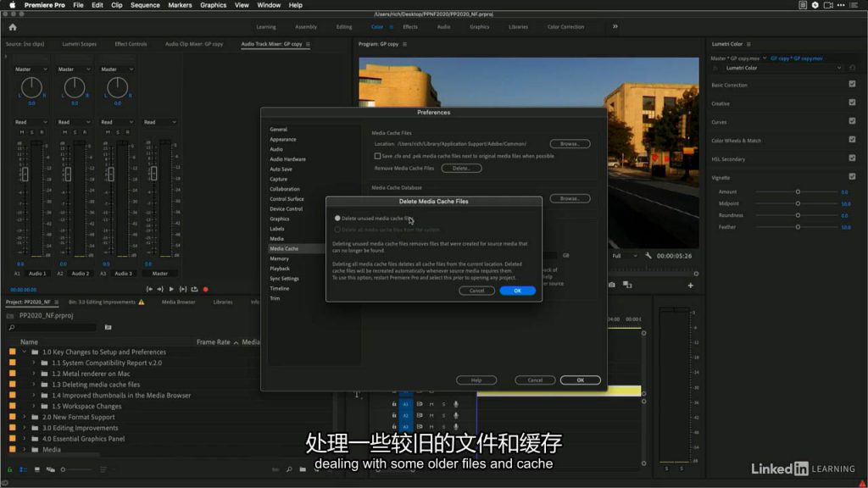Switch Project panel to Icon View

coord(37,469)
